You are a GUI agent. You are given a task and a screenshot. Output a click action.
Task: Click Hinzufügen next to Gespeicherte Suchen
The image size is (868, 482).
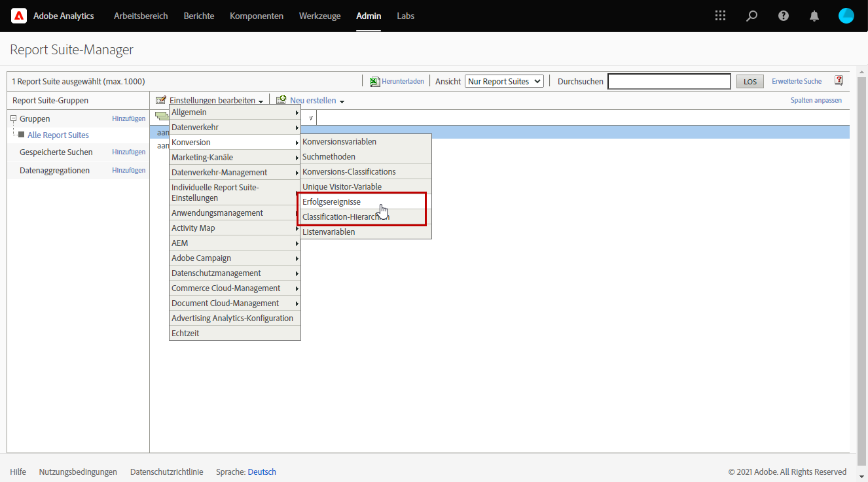click(x=129, y=152)
